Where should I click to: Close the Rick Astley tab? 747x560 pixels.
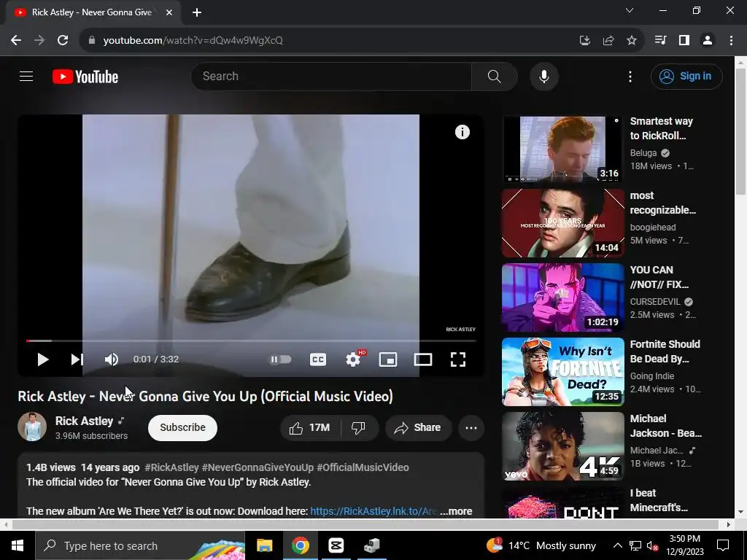click(169, 12)
